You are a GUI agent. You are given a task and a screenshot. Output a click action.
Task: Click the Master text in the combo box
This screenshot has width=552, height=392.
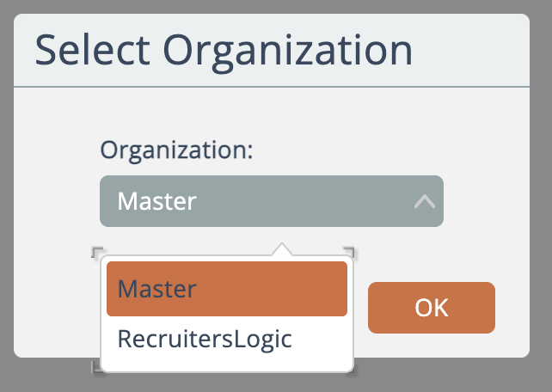156,202
